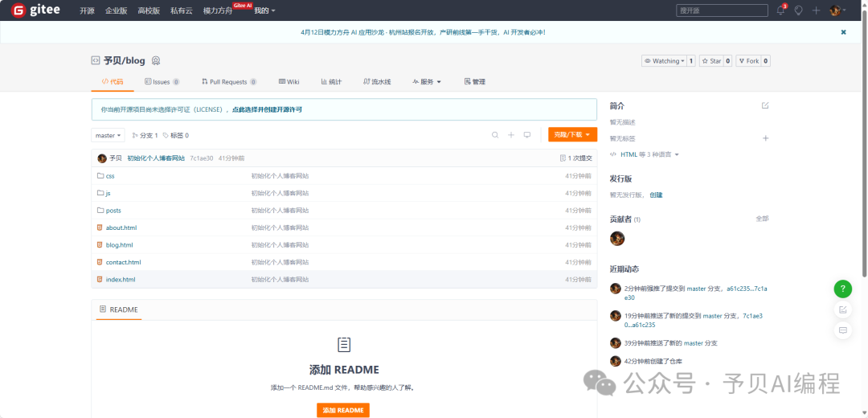The height and width of the screenshot is (418, 868).
Task: Open the 我的 dropdown menu
Action: tap(264, 10)
